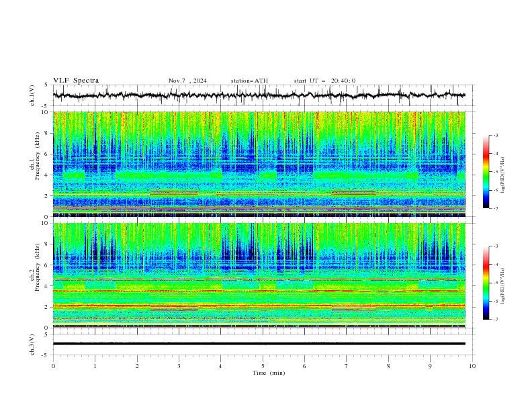The width and height of the screenshot is (532, 411).
Task: Click the "VLF Spectra" title text
Action: (76, 81)
